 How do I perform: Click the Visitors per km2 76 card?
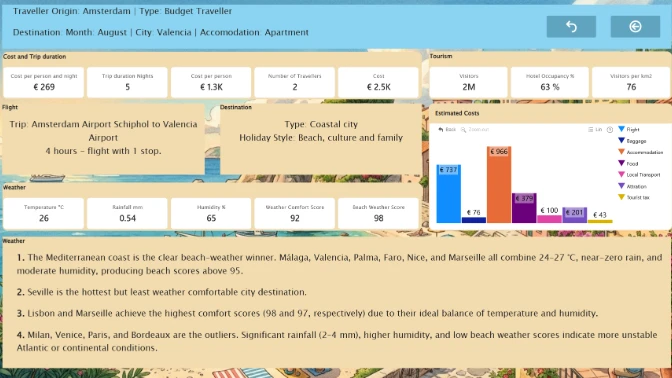pyautogui.click(x=631, y=82)
